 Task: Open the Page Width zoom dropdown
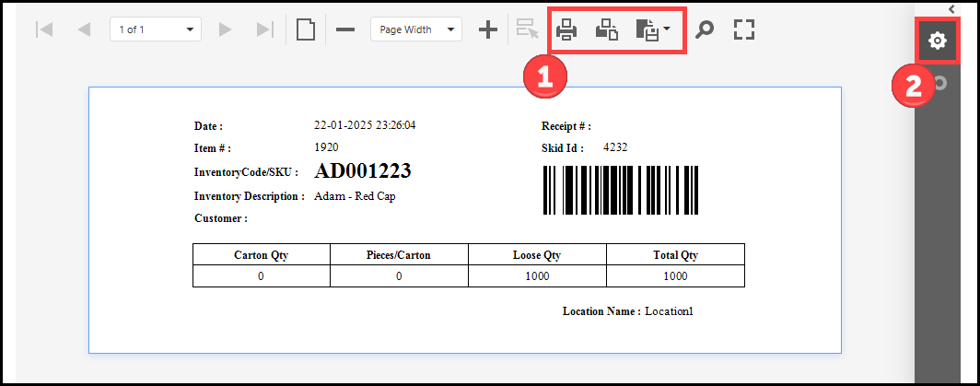415,29
